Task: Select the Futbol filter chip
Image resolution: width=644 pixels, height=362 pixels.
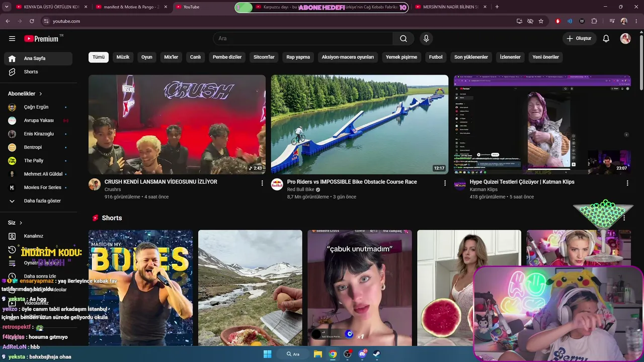Action: tap(436, 57)
